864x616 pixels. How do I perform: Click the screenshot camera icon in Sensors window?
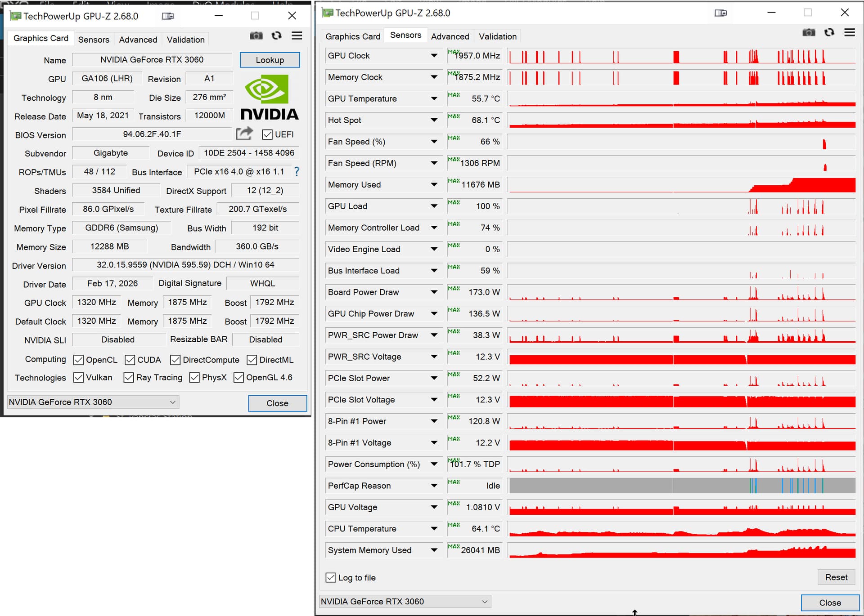[809, 33]
